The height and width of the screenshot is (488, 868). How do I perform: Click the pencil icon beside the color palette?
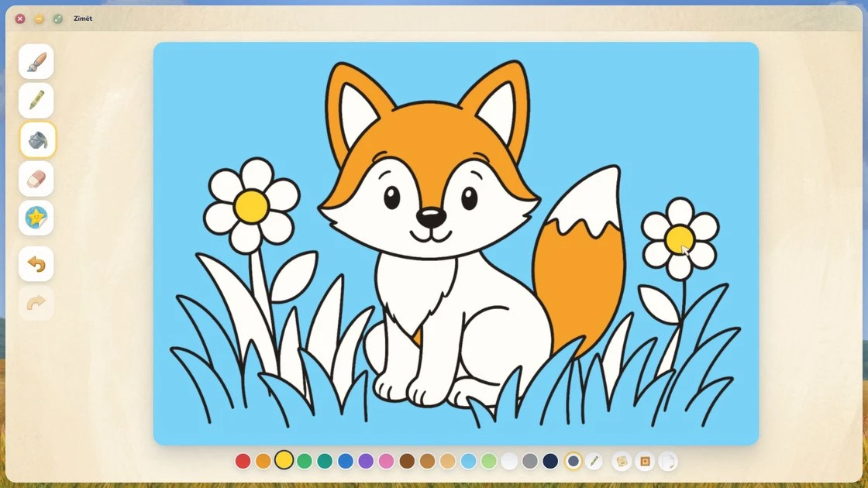(594, 461)
